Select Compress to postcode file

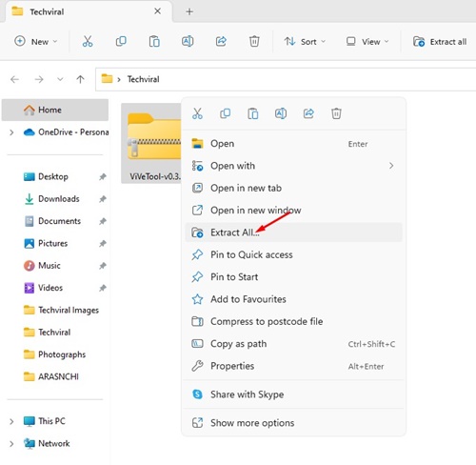(x=293, y=321)
